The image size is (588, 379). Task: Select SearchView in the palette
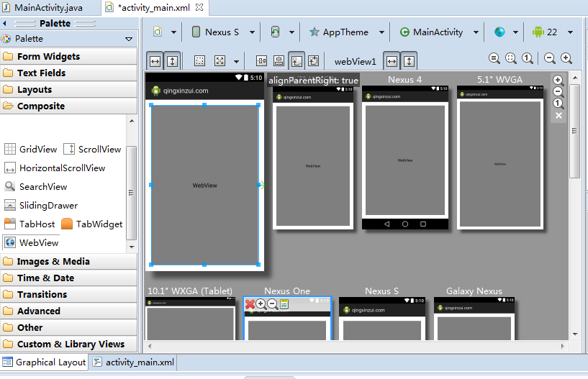click(36, 187)
